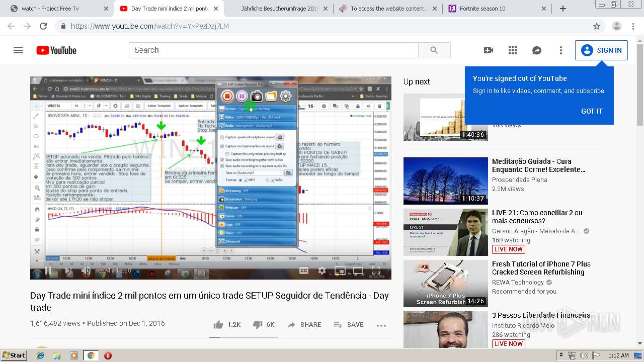The height and width of the screenshot is (362, 644).
Task: Open the YouTube guide hamburger menu
Action: pos(18,50)
